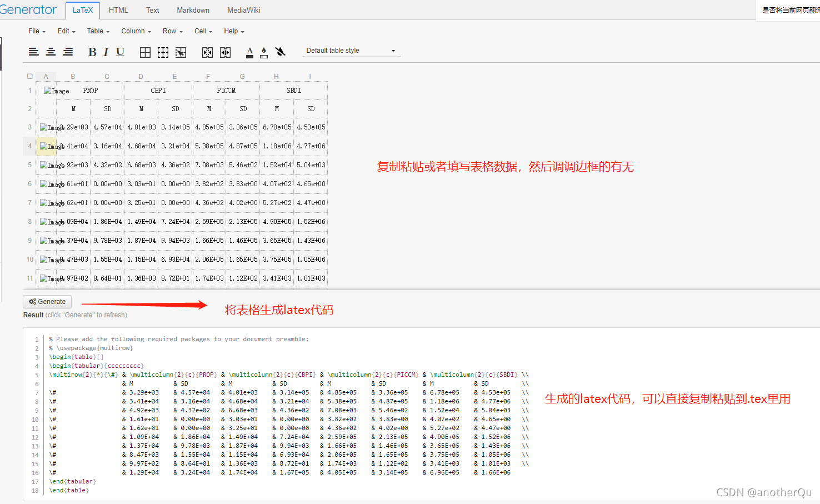Open the Edit menu
The height and width of the screenshot is (504, 820).
tap(66, 31)
